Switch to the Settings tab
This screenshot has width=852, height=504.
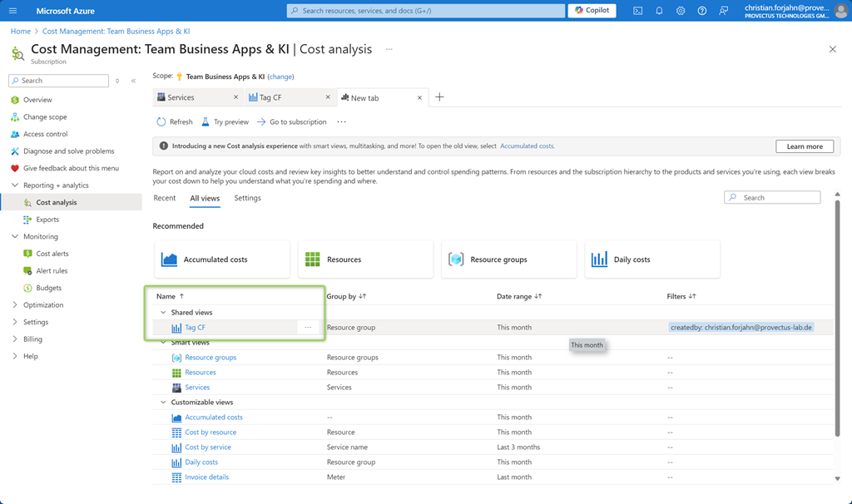click(247, 198)
